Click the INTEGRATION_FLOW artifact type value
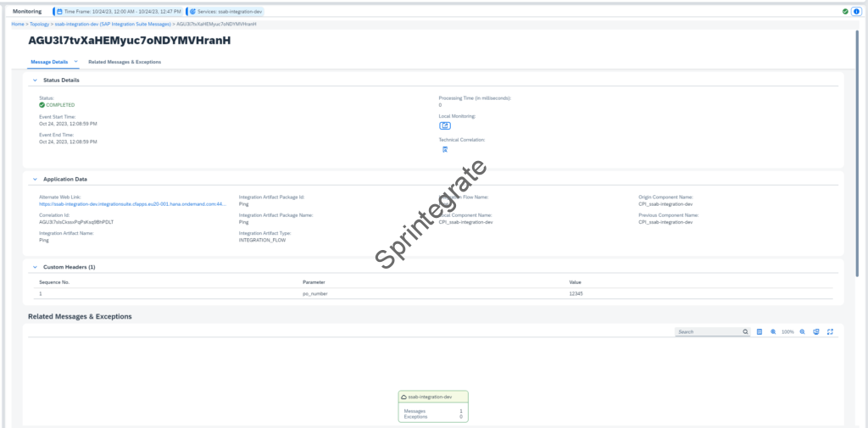The width and height of the screenshot is (868, 428). tap(263, 241)
